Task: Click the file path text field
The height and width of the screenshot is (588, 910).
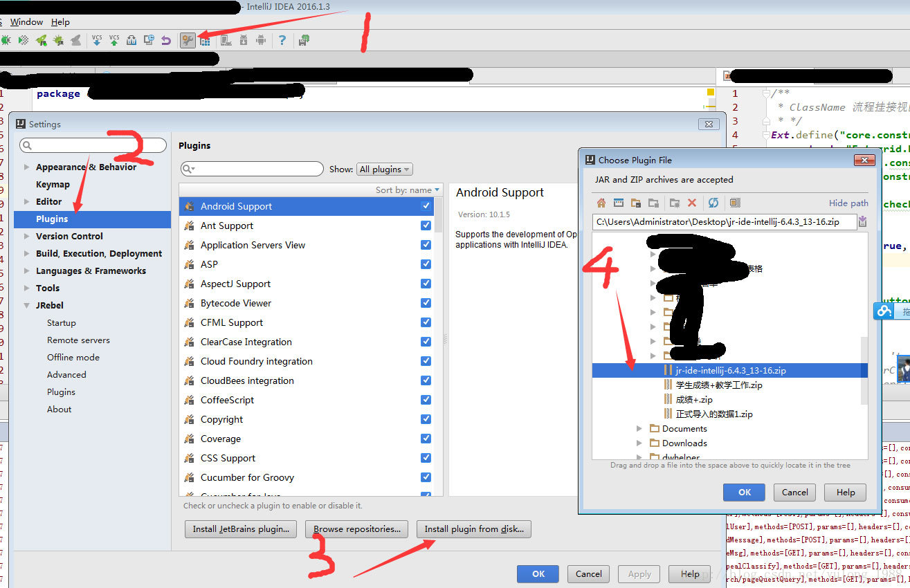Action: pos(725,222)
